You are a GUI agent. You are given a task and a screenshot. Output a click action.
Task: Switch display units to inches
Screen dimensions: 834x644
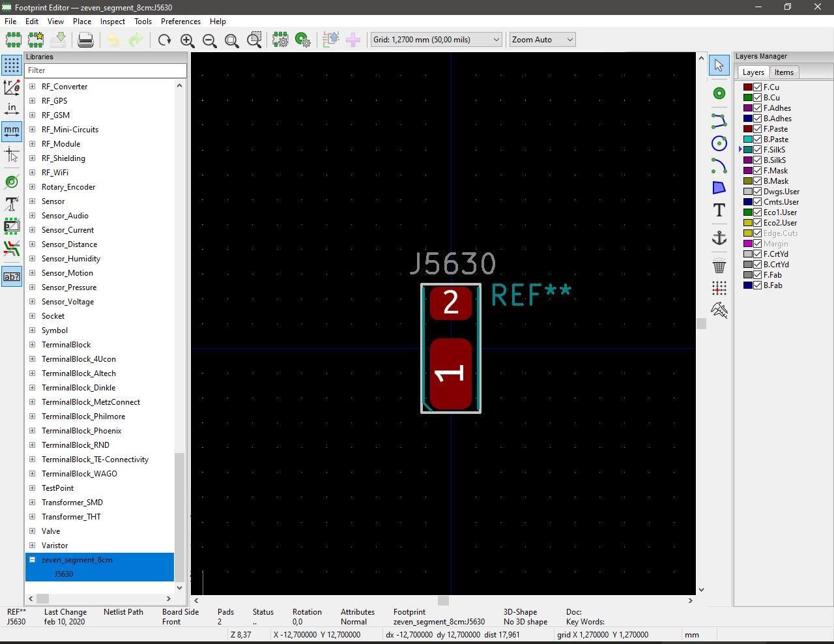(x=12, y=109)
